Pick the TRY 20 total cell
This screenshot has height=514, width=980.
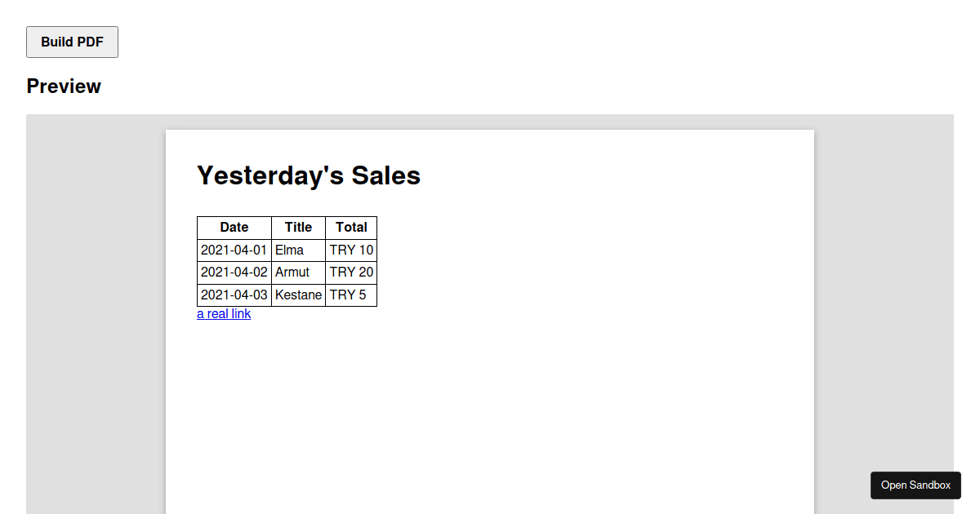pyautogui.click(x=351, y=273)
